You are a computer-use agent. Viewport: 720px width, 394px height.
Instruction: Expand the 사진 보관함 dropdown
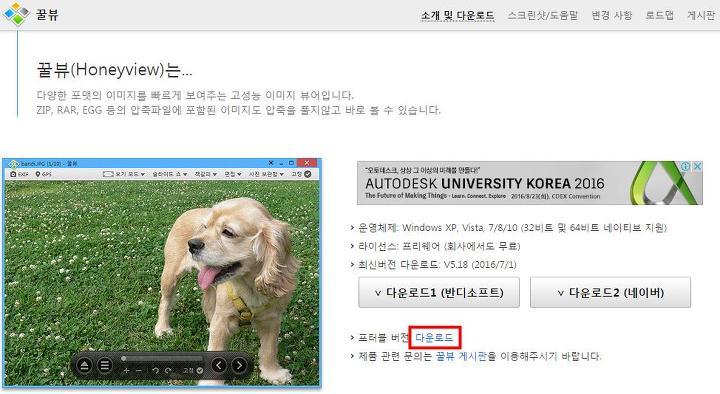click(266, 174)
